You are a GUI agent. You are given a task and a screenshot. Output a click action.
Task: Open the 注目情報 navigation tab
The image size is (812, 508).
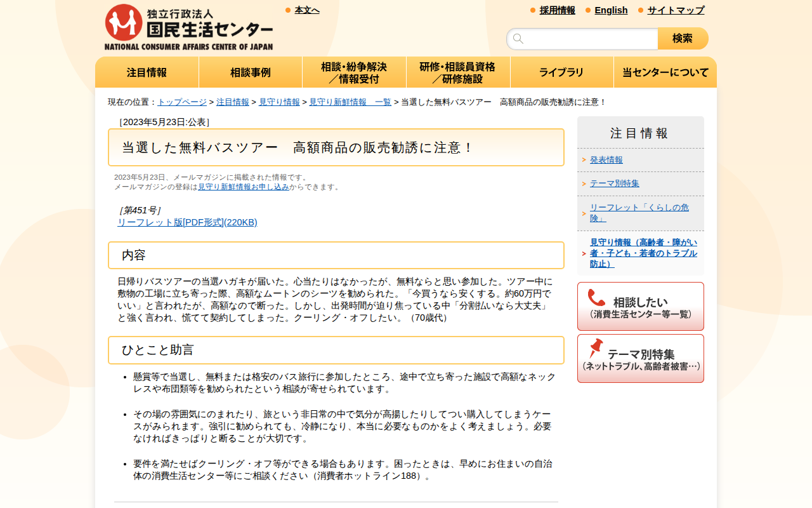click(147, 72)
